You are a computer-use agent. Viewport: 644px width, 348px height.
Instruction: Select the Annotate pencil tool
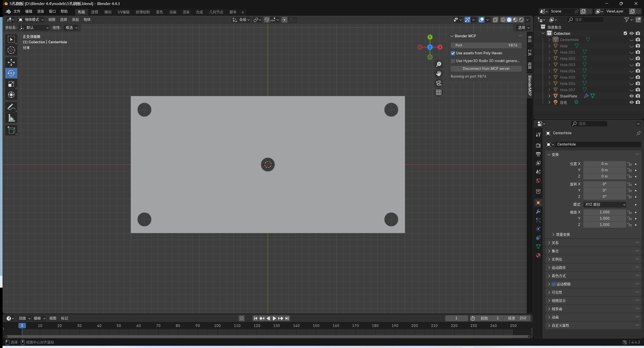11,107
